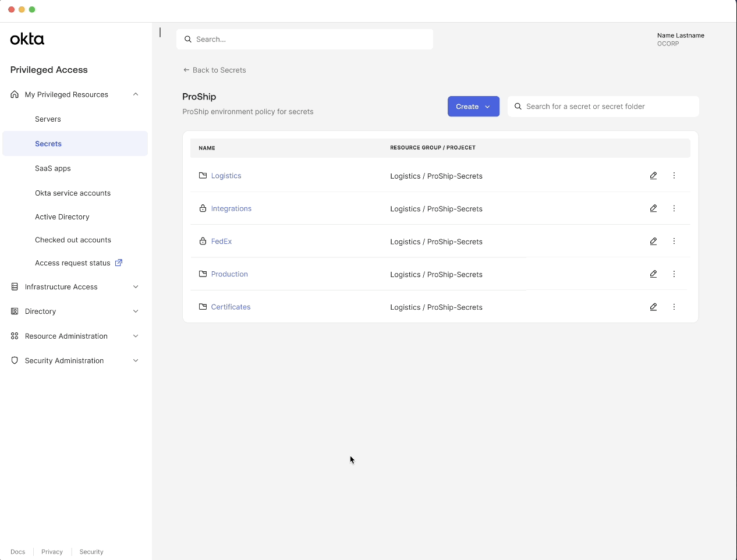The height and width of the screenshot is (560, 737).
Task: Edit the Production folder with pencil icon
Action: tap(653, 274)
